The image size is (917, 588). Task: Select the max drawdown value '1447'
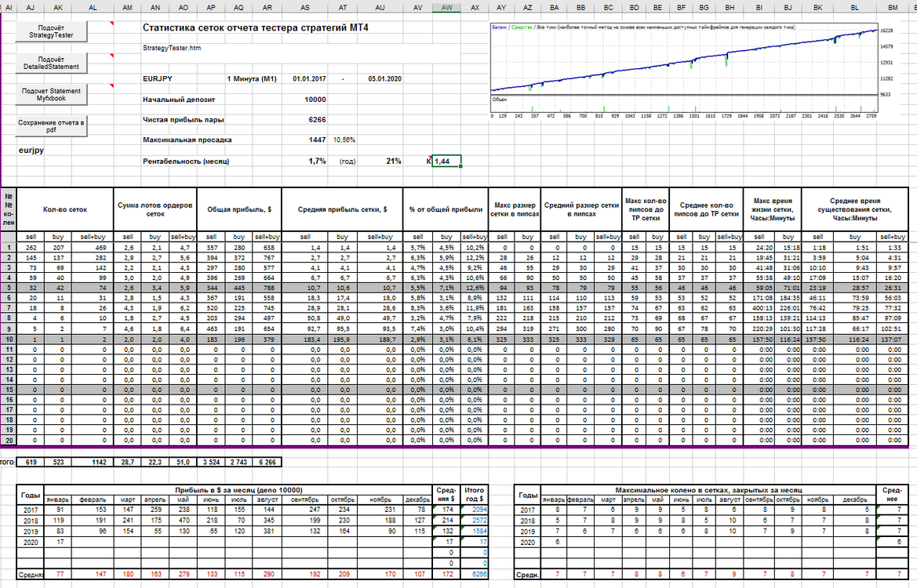[x=317, y=140]
